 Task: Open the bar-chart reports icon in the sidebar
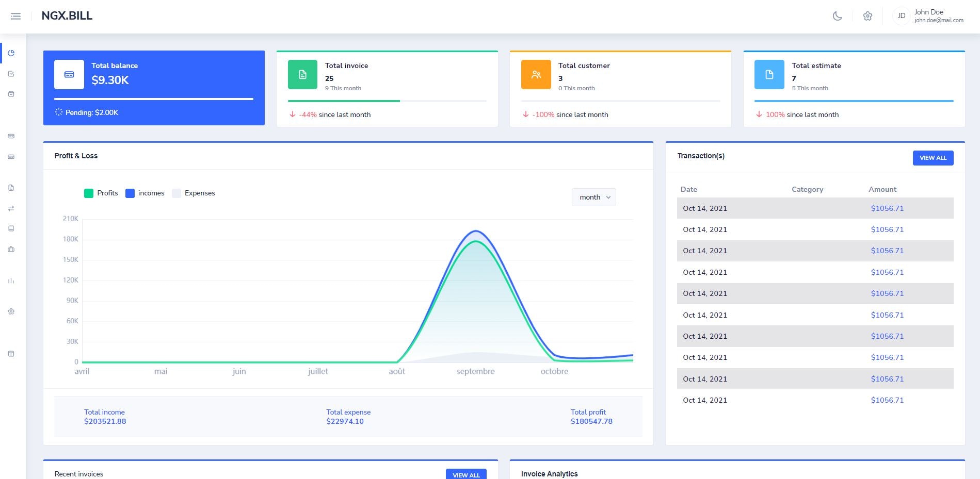(x=11, y=281)
